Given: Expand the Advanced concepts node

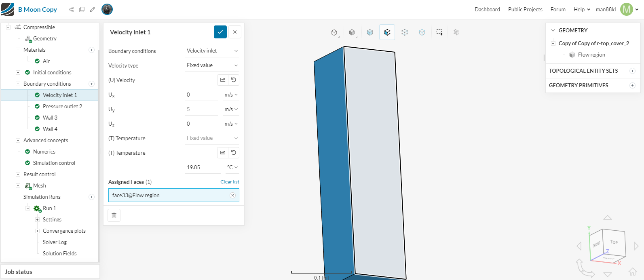Looking at the screenshot, I should coord(18,140).
